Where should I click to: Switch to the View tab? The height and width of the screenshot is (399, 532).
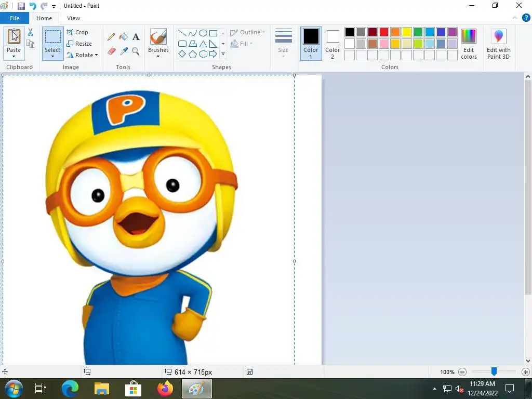(73, 18)
